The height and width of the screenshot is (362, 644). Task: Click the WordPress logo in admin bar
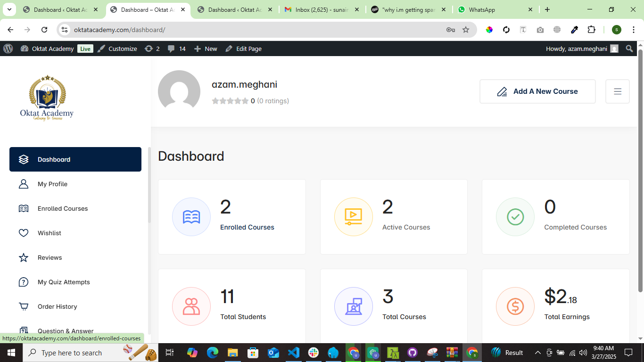click(x=8, y=49)
